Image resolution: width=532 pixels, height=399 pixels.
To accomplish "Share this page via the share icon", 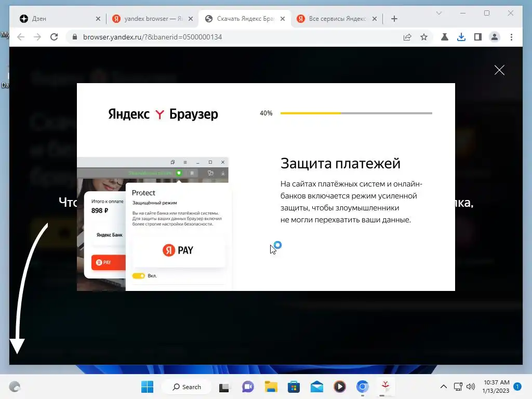I will (407, 37).
